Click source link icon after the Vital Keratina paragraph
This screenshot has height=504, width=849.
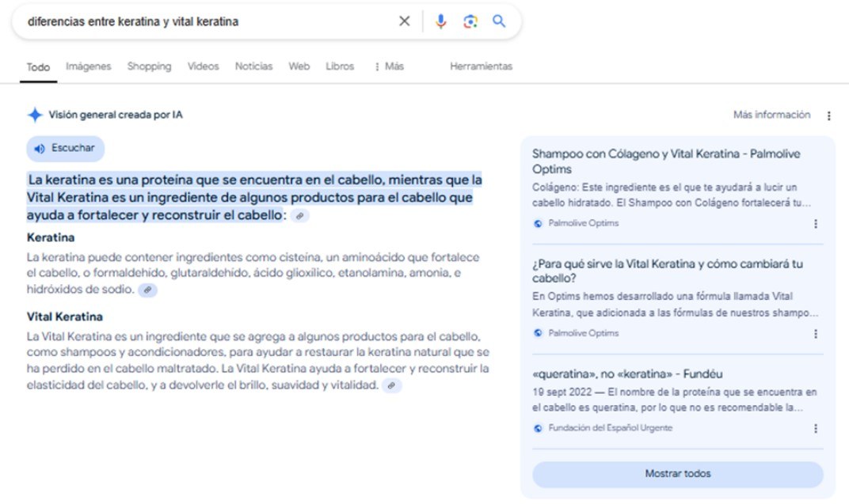point(391,385)
